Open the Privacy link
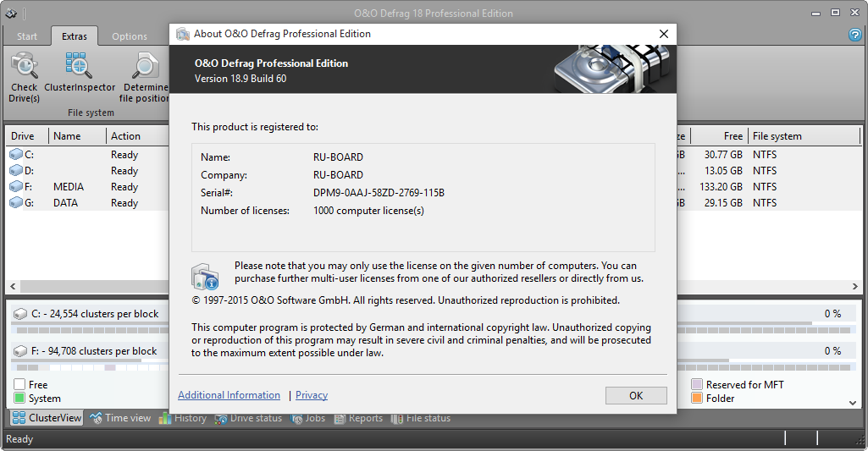Image resolution: width=868 pixels, height=451 pixels. point(312,395)
